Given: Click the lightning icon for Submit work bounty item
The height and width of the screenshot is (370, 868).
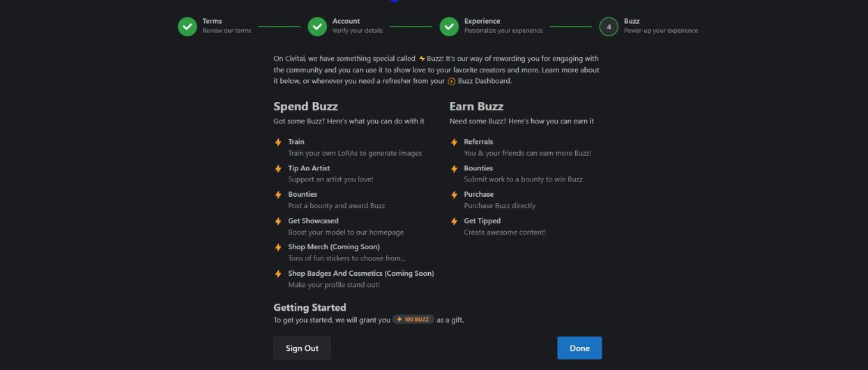Looking at the screenshot, I should (455, 169).
